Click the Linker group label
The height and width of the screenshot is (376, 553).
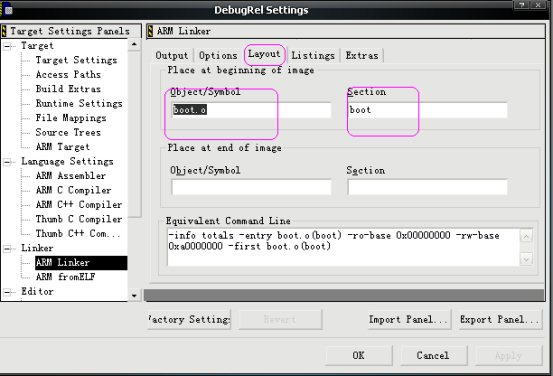coord(37,248)
